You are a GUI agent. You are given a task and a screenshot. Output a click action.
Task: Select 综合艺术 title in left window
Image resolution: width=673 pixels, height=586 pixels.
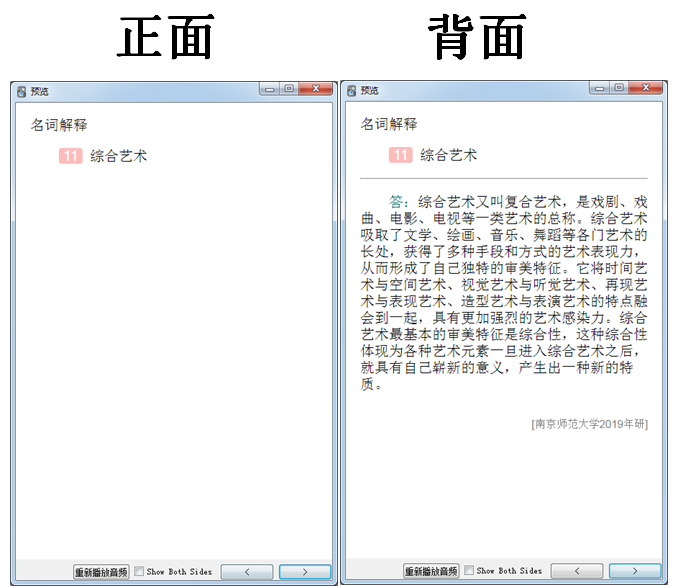point(118,156)
